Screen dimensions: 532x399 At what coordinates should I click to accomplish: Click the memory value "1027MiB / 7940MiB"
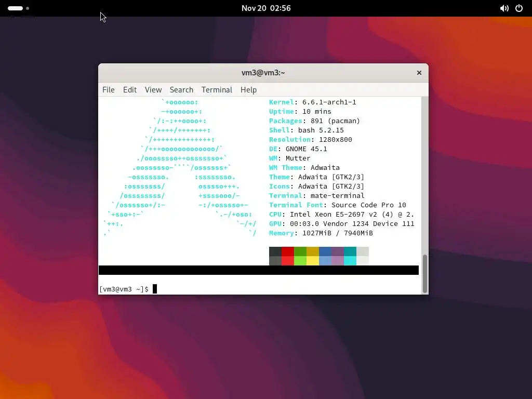click(x=338, y=233)
